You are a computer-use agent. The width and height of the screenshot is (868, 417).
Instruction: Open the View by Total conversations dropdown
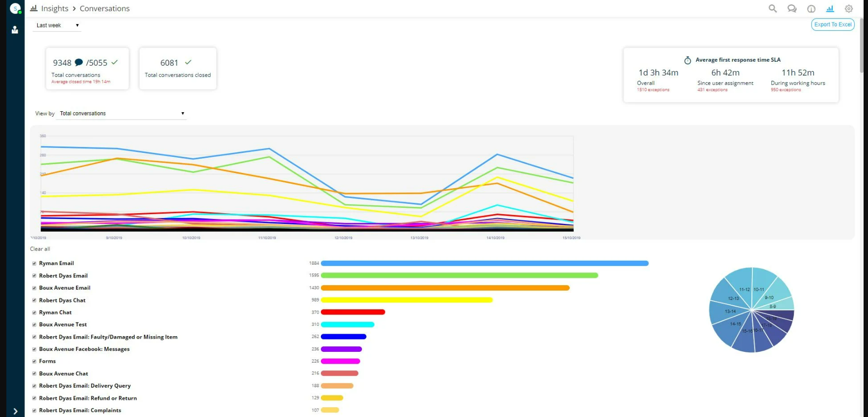click(x=122, y=114)
